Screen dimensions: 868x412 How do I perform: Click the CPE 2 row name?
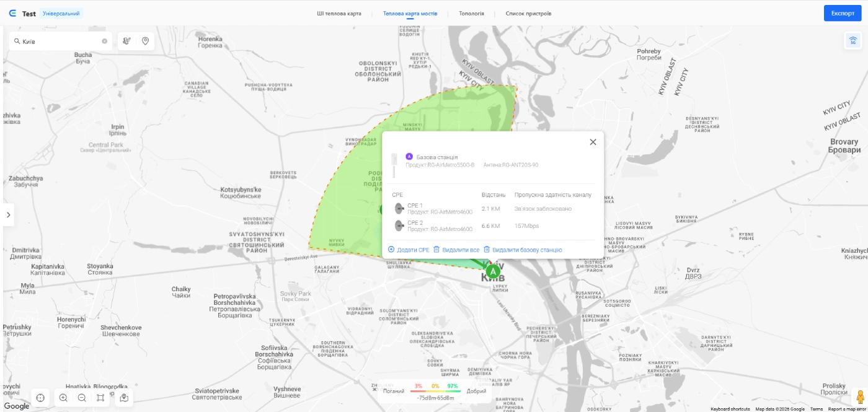coord(415,222)
